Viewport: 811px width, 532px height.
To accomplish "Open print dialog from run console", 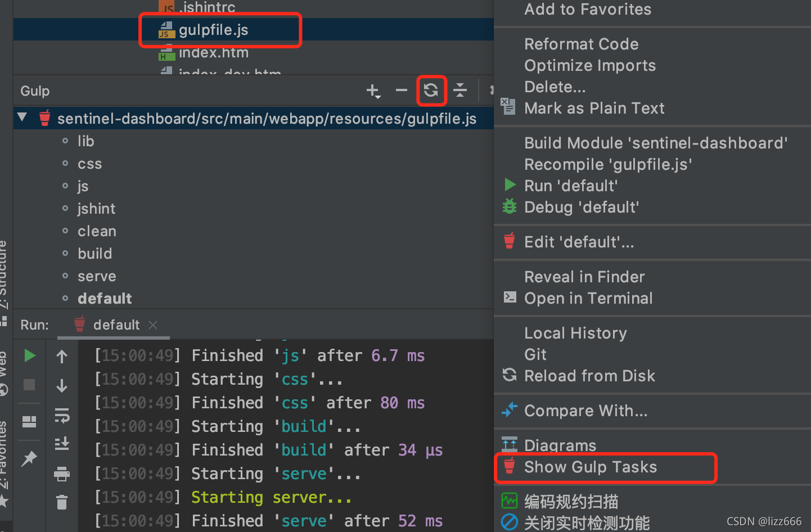I will (x=62, y=474).
